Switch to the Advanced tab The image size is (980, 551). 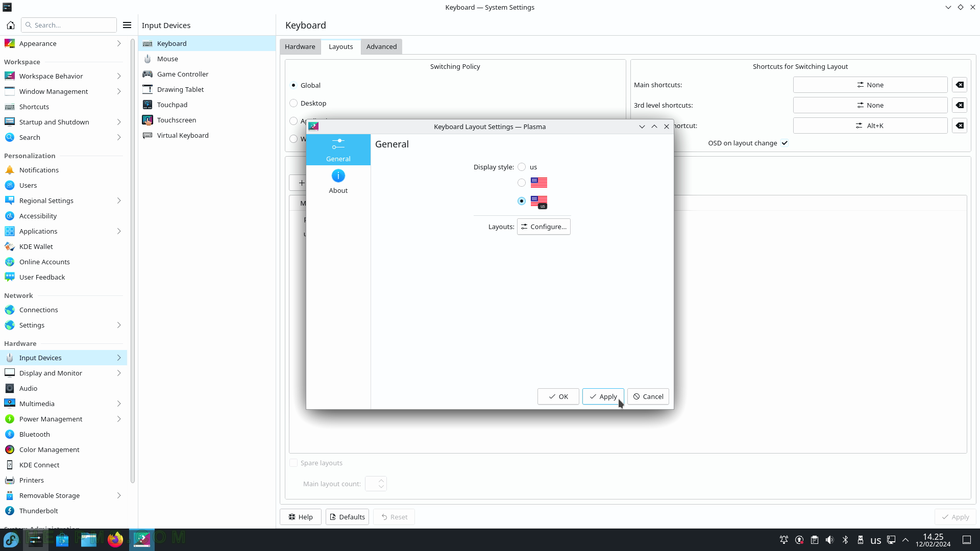click(381, 46)
